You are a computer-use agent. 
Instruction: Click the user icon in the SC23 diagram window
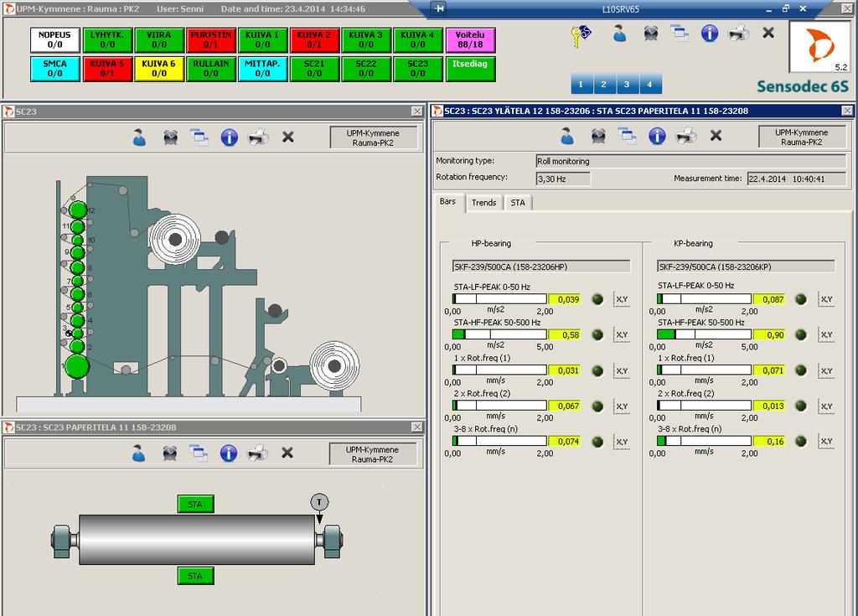[140, 137]
